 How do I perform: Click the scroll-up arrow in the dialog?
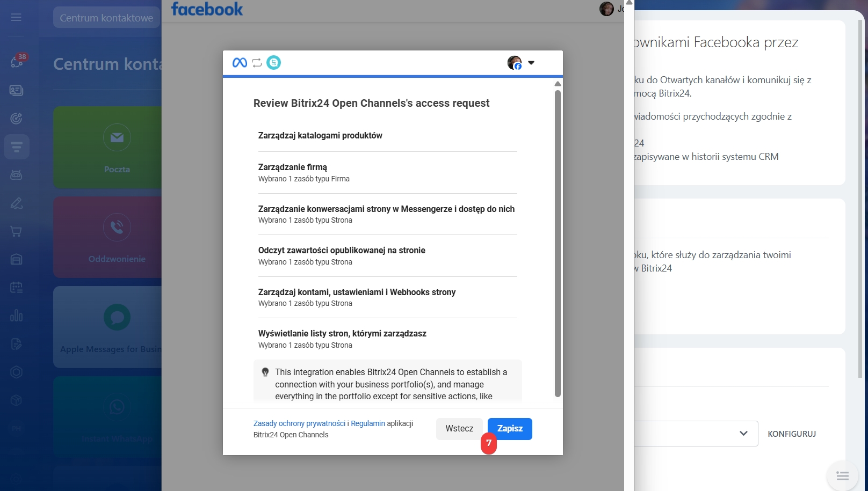click(x=558, y=84)
